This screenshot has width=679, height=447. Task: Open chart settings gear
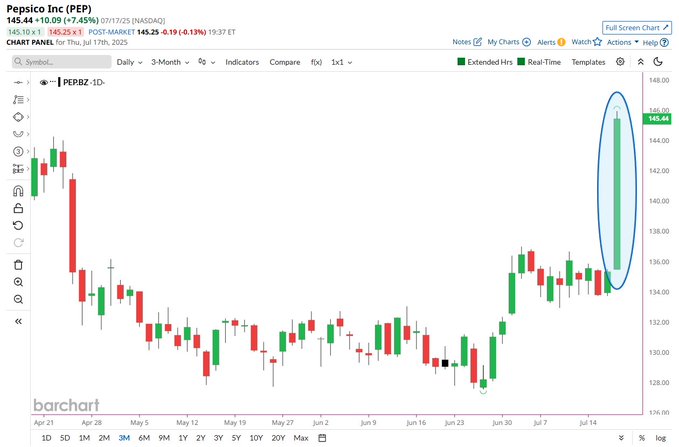tap(620, 62)
